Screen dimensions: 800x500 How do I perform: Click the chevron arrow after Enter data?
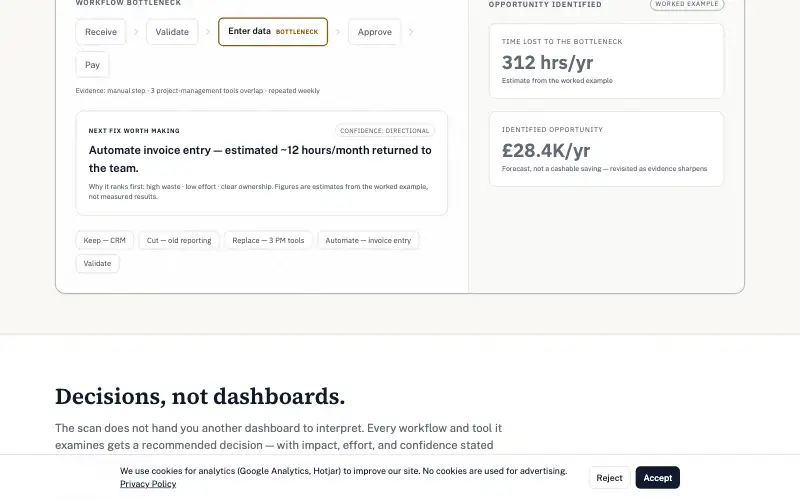coord(338,32)
